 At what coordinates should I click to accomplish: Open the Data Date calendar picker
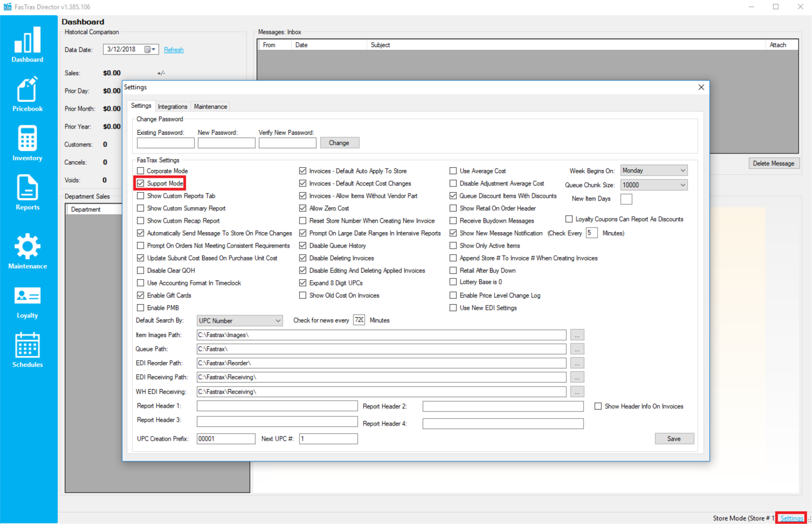pyautogui.click(x=150, y=49)
